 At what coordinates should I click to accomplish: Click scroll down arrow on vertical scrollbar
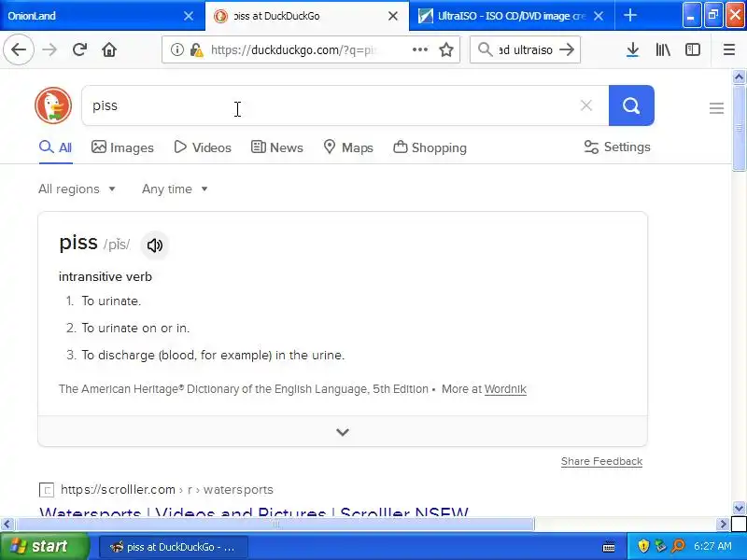(739, 508)
